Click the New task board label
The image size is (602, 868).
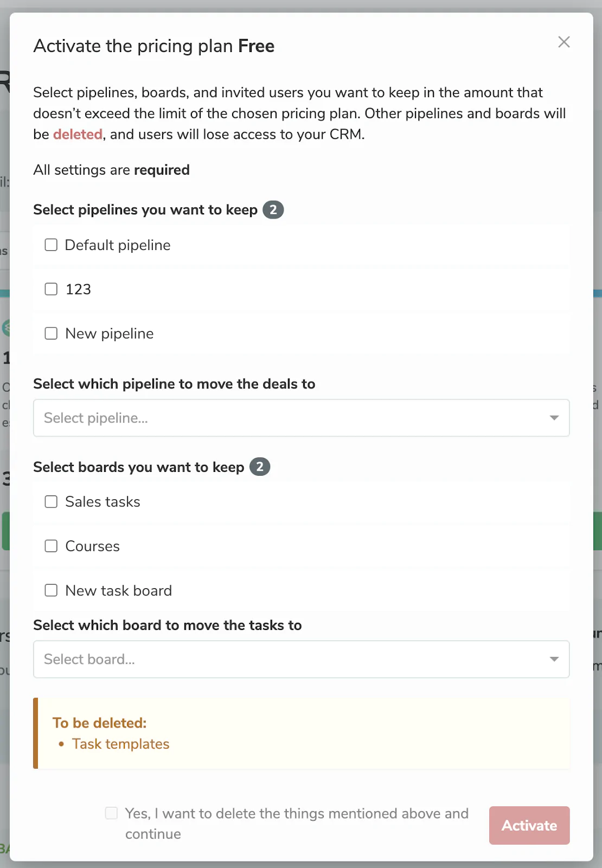[119, 590]
